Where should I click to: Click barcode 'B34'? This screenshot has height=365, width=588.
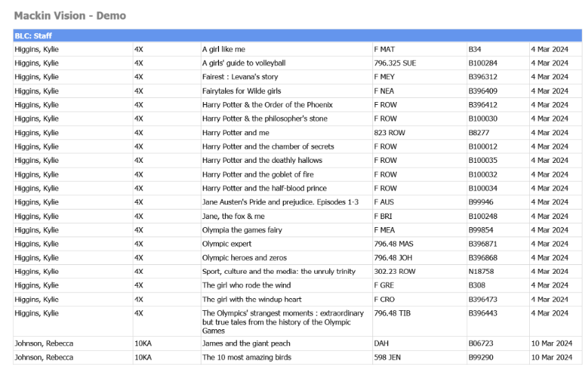tap(474, 49)
